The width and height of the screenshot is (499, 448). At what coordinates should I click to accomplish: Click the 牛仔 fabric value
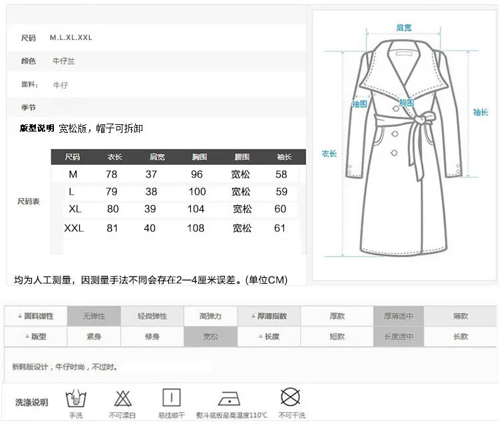61,85
